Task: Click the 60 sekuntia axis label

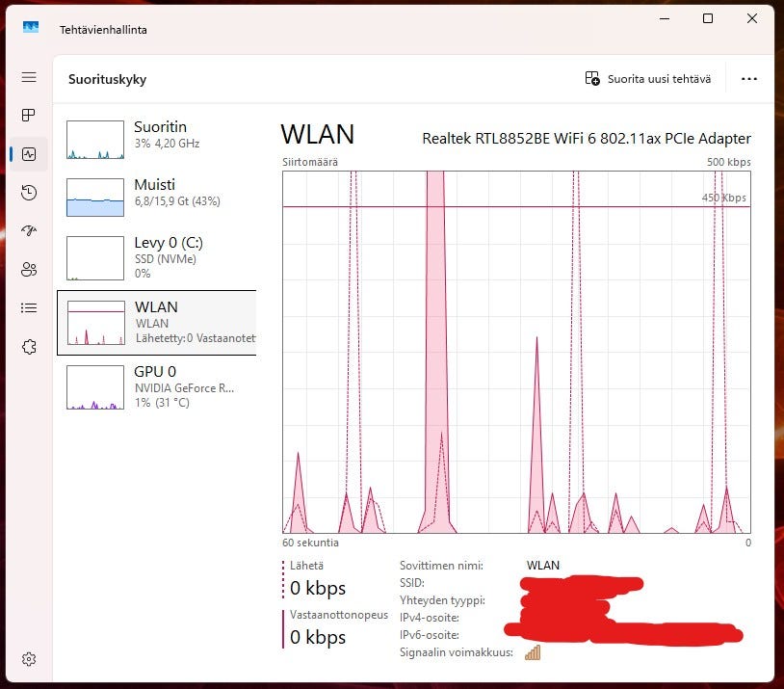Action: coord(310,543)
